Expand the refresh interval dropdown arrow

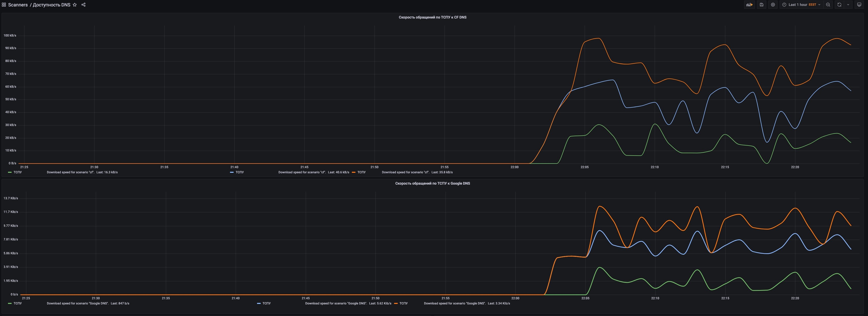(848, 5)
